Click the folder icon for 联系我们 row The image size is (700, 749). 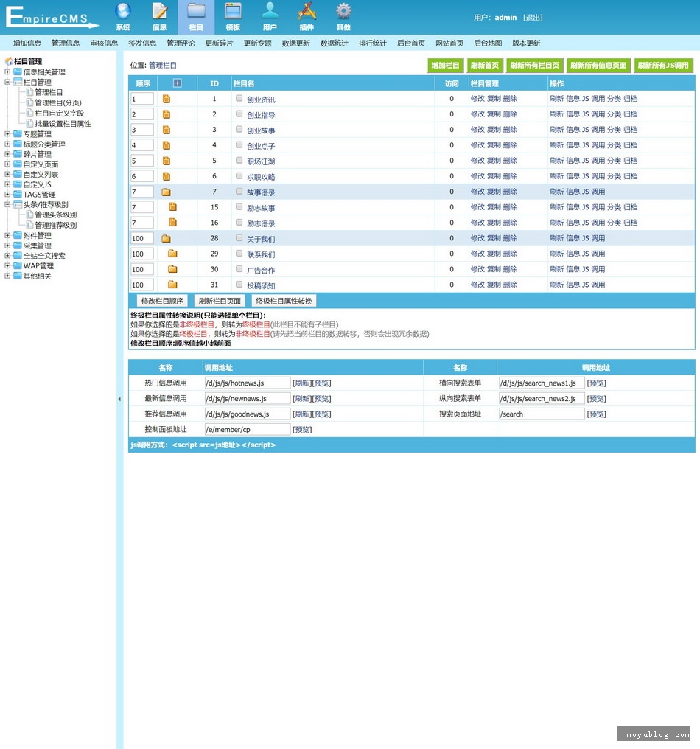pos(173,254)
